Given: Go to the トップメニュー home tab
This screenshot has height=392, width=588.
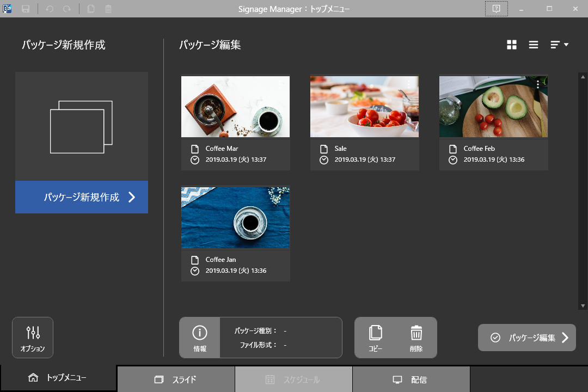Looking at the screenshot, I should tap(58, 378).
